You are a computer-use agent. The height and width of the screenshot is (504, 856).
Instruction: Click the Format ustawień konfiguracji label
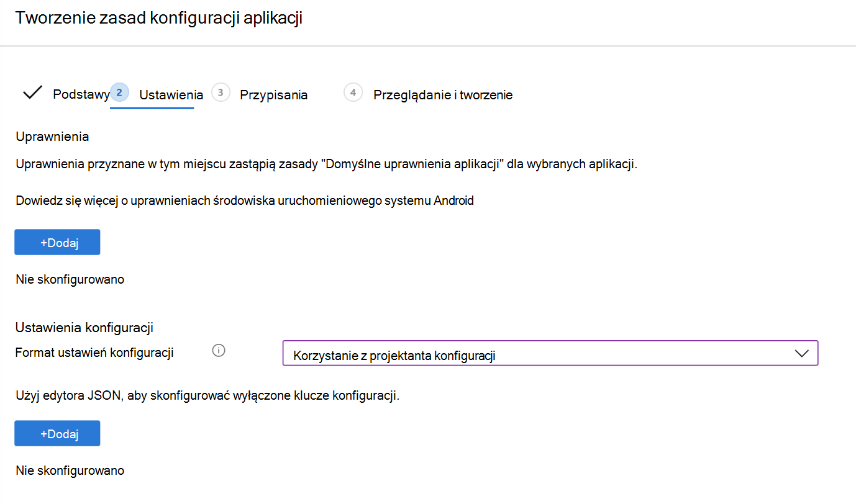94,353
